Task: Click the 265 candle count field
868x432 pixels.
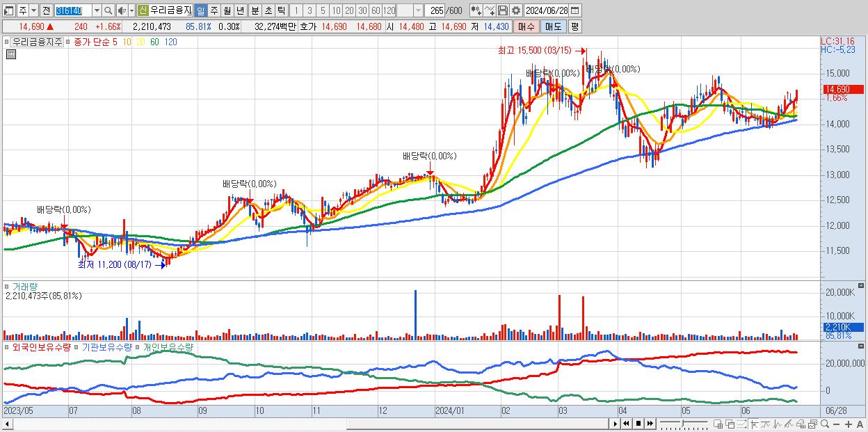Action: tap(435, 10)
